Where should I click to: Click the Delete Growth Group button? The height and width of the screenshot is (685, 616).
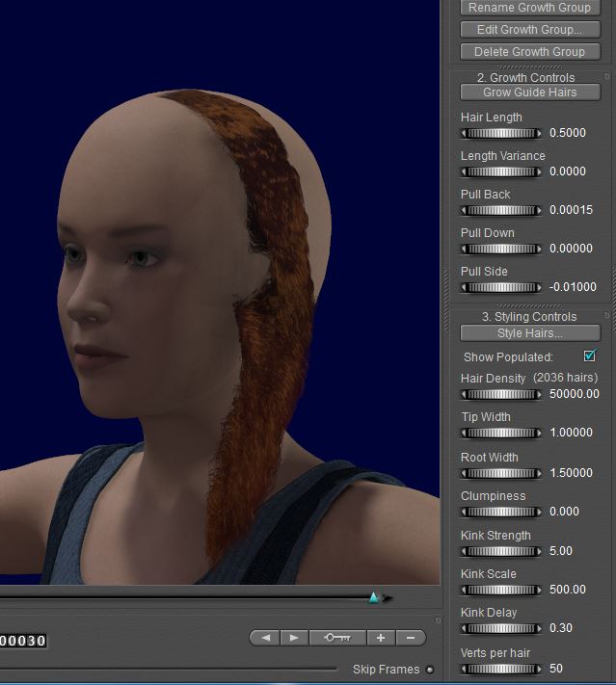coord(529,51)
